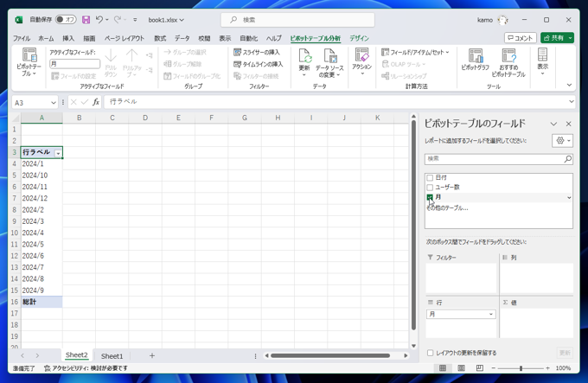Open the 行ラベル filter dropdown
Image resolution: width=588 pixels, height=383 pixels.
click(x=58, y=153)
